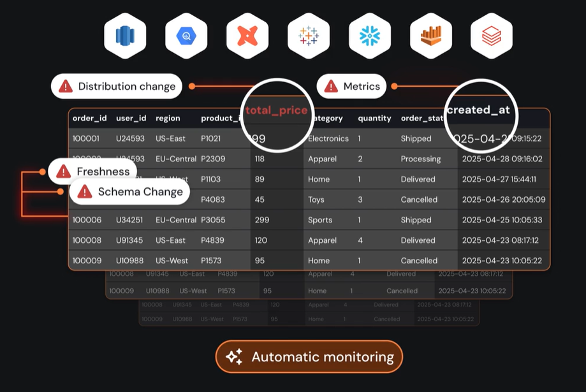The width and height of the screenshot is (586, 392).
Task: Select the dbt orange X-shaped logo icon
Action: (x=247, y=36)
